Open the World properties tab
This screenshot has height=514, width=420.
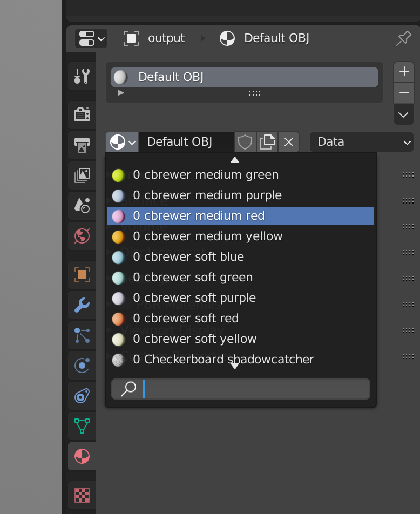tap(82, 236)
